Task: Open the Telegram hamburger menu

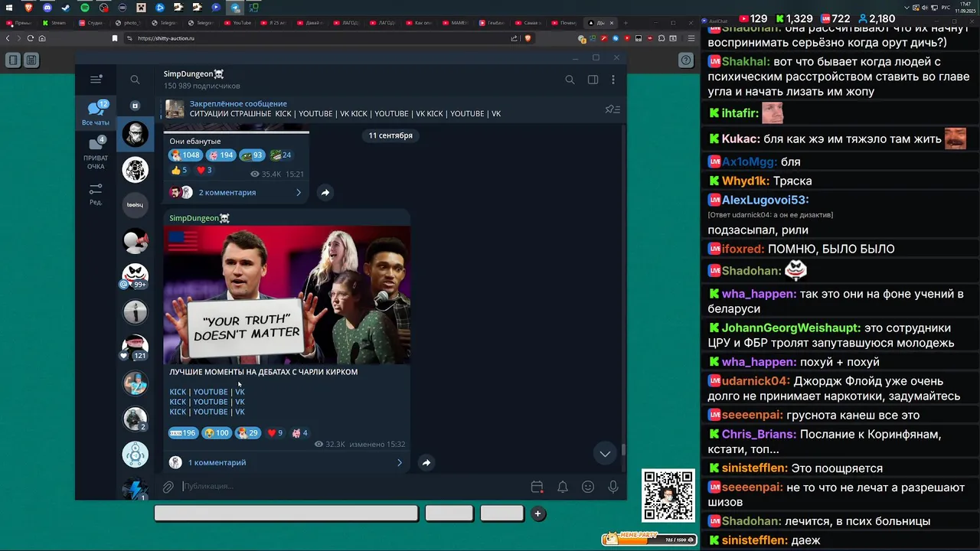Action: click(x=96, y=79)
